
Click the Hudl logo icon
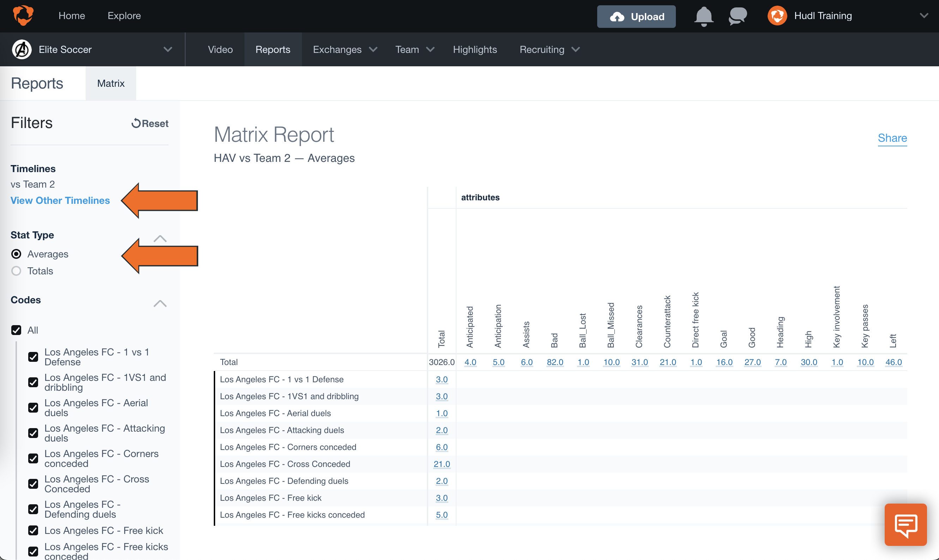pos(23,16)
